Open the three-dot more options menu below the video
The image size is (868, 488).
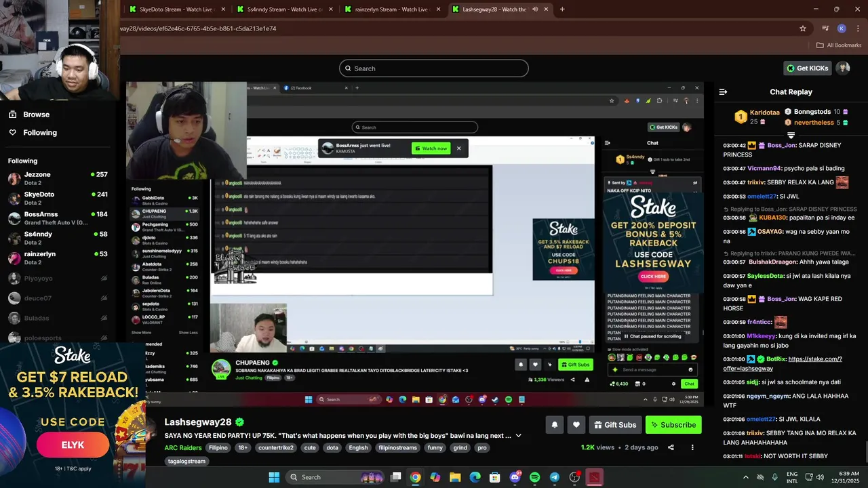pos(692,447)
